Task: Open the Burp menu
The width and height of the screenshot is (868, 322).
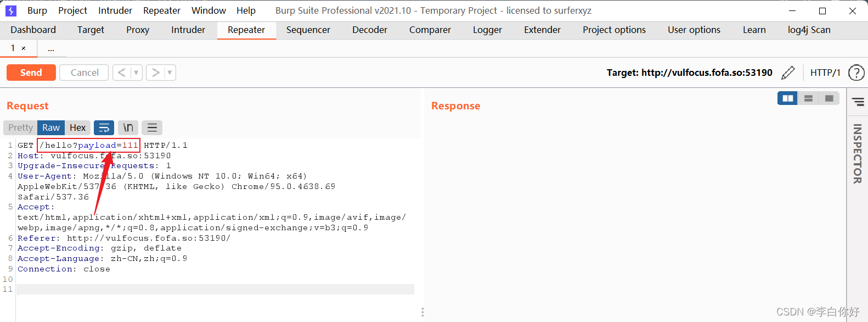Action: point(37,10)
